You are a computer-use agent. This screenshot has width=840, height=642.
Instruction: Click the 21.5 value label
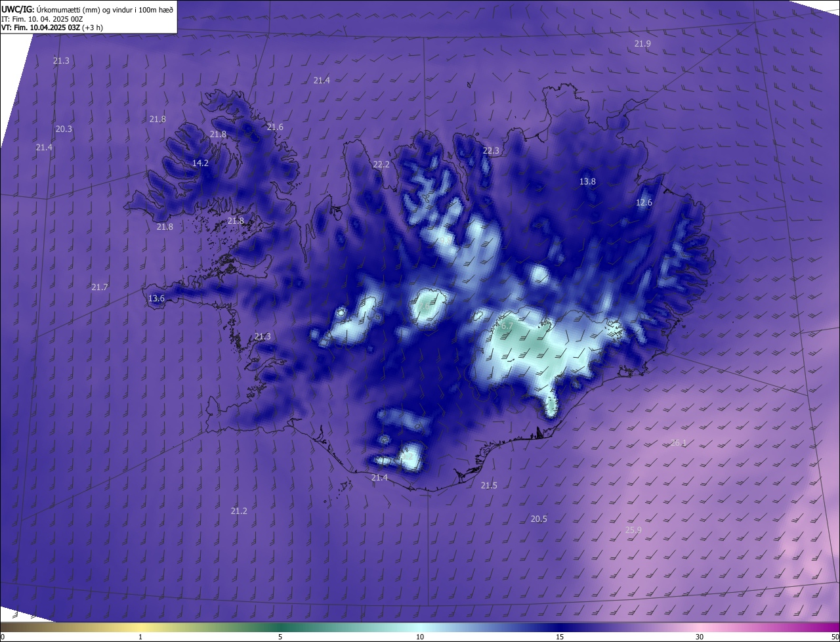pyautogui.click(x=489, y=486)
